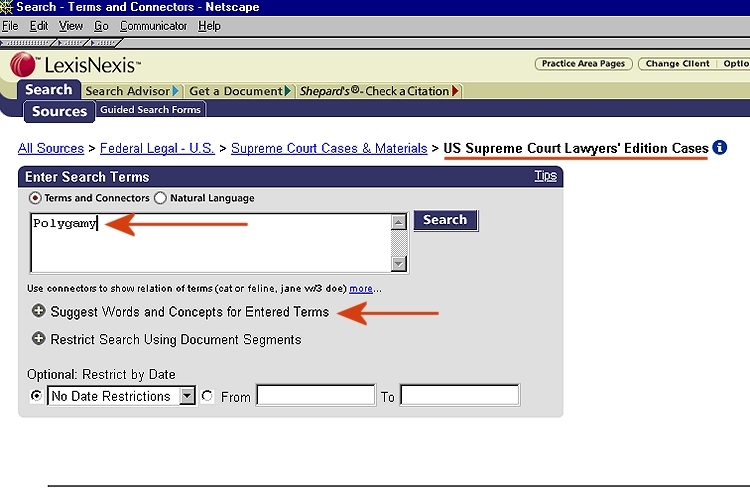Follow the All Sources breadcrumb link
This screenshot has height=490, width=750.
(x=51, y=148)
